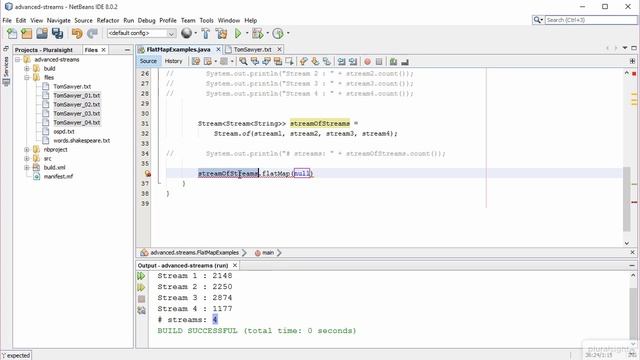640x360 pixels.
Task: Click the New File toolbar icon
Action: coord(12,33)
